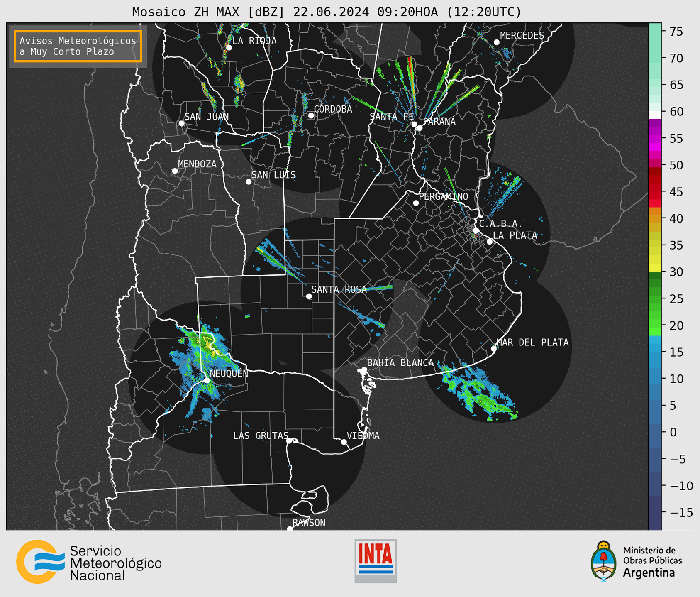Image resolution: width=700 pixels, height=597 pixels.
Task: Click the MAR DEL PLATA city marker
Action: 494,349
